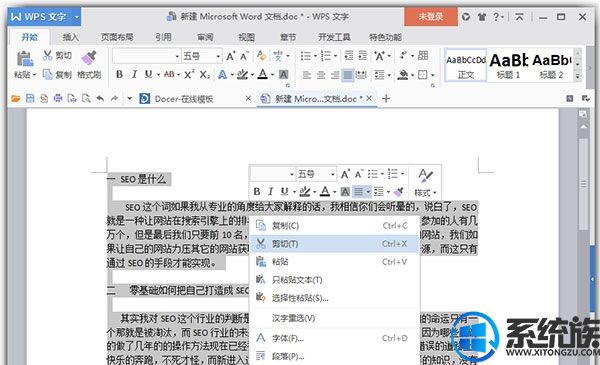Click the print icon in quick-access bar
This screenshot has height=365, width=600.
tap(58, 99)
